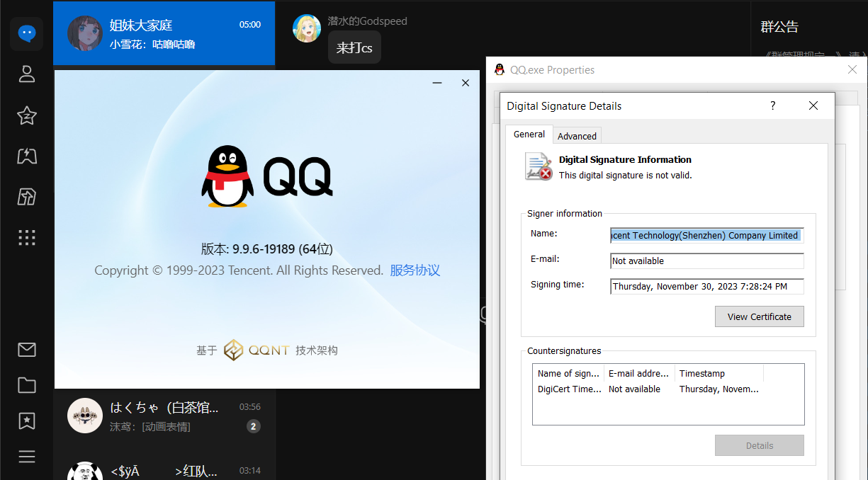Click the Name of signer column header
This screenshot has width=868, height=480.
point(568,373)
